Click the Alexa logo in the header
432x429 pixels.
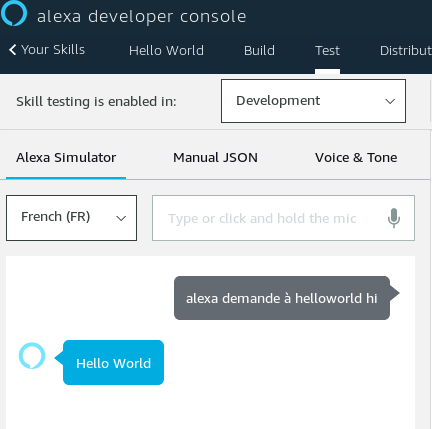(x=14, y=13)
